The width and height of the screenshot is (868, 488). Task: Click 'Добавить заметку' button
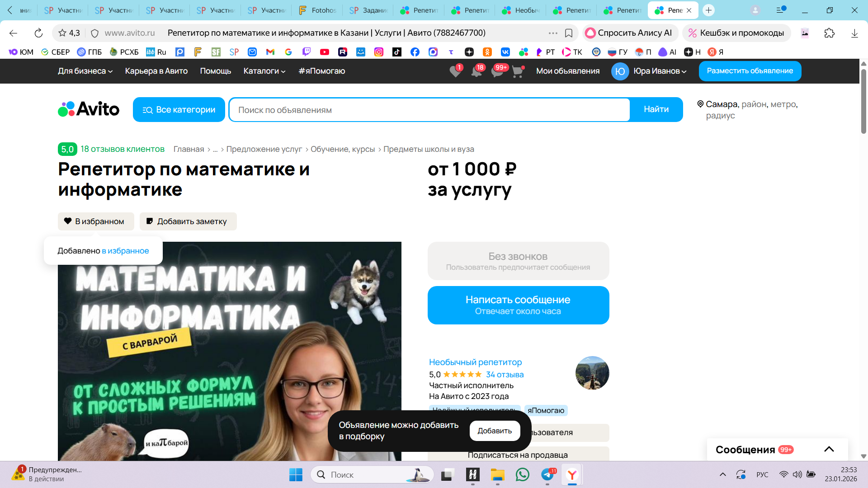188,221
